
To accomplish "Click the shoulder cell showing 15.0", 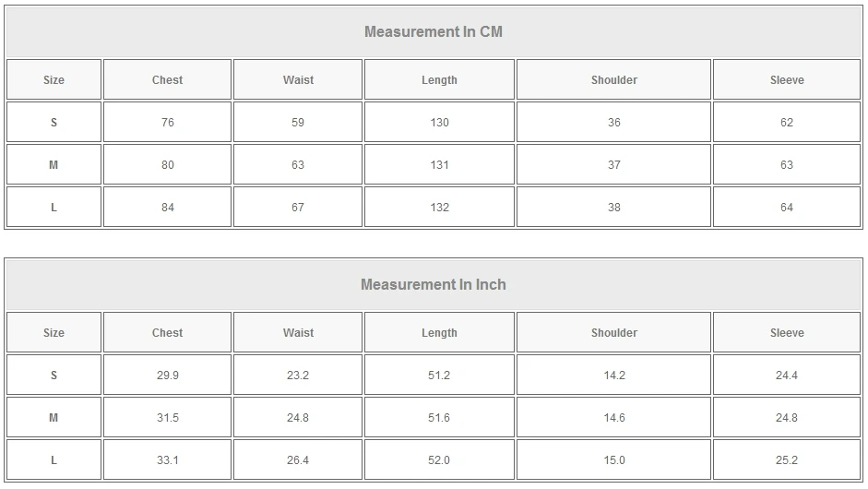I will (613, 460).
